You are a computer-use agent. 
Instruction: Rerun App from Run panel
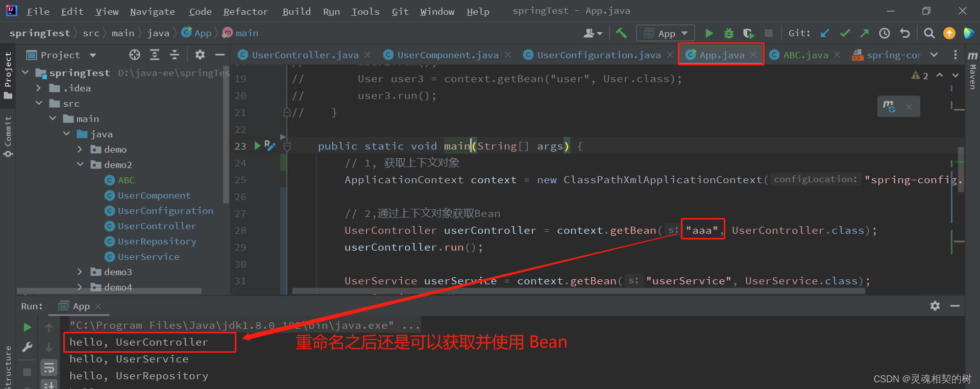(28, 327)
